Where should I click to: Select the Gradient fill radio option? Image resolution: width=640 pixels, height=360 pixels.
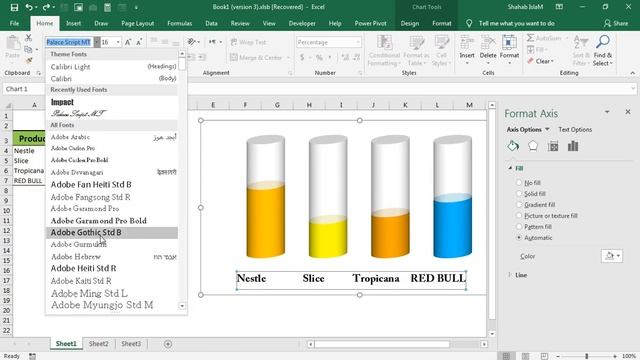coord(519,204)
